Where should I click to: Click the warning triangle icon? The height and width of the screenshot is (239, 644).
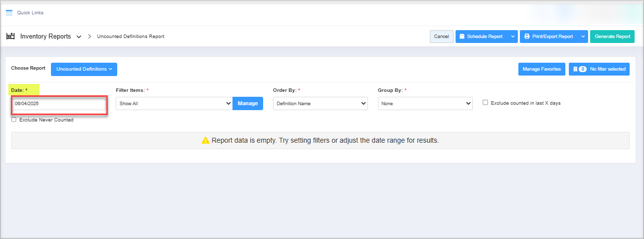coord(206,140)
